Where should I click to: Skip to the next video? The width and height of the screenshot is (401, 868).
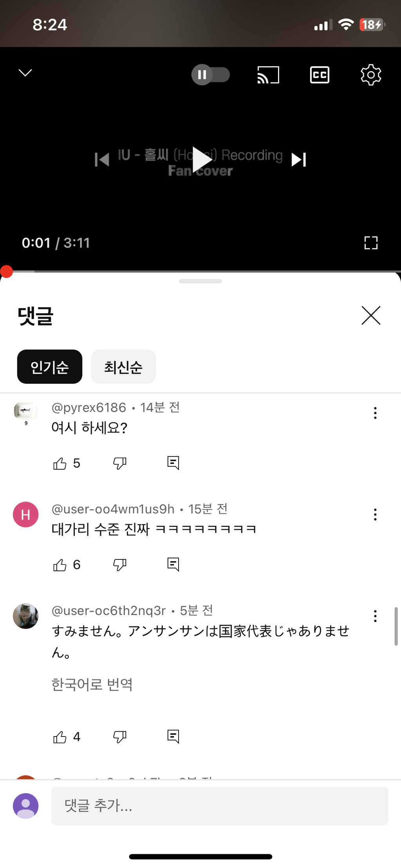(298, 159)
